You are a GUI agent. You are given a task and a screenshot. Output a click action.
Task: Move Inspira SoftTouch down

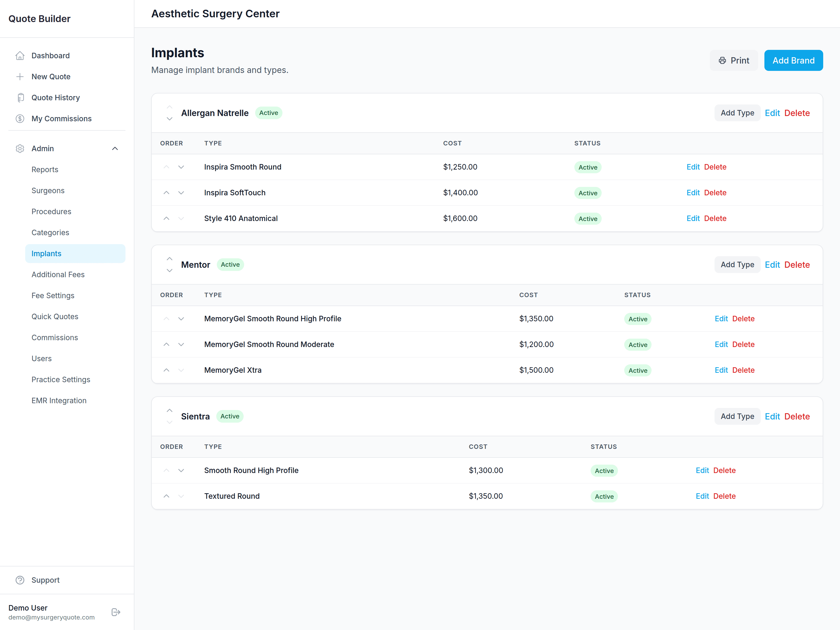181,193
